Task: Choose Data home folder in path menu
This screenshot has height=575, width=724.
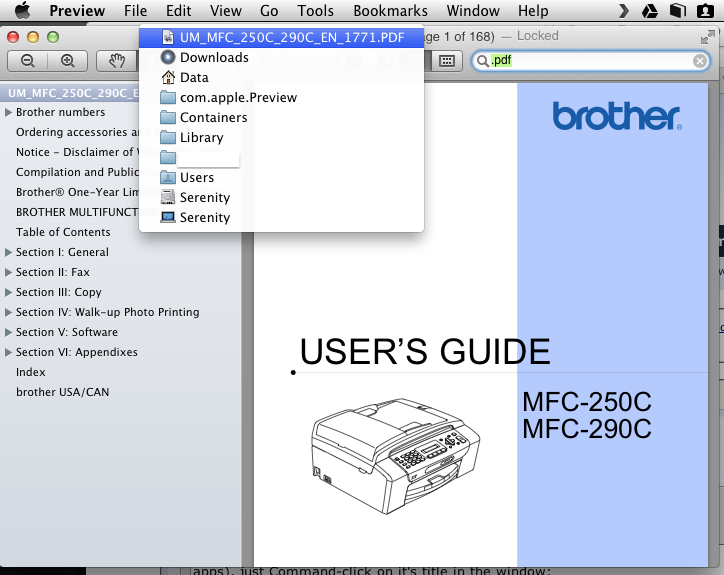Action: pos(281,77)
